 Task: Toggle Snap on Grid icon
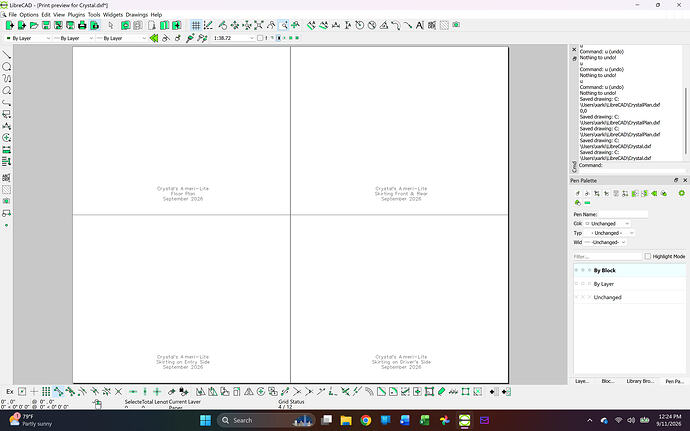(x=46, y=391)
